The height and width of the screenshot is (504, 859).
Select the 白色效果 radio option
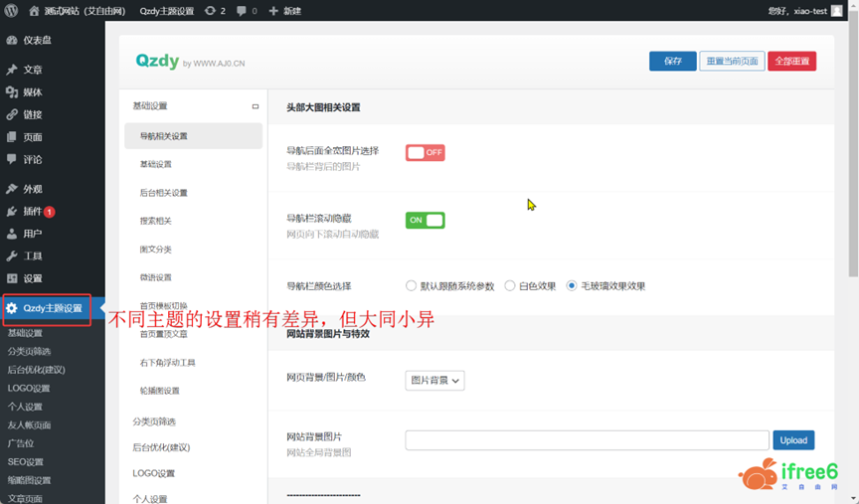coord(510,286)
